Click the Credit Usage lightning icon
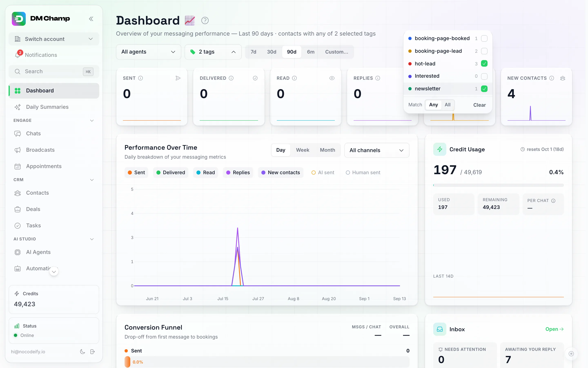 (x=440, y=149)
